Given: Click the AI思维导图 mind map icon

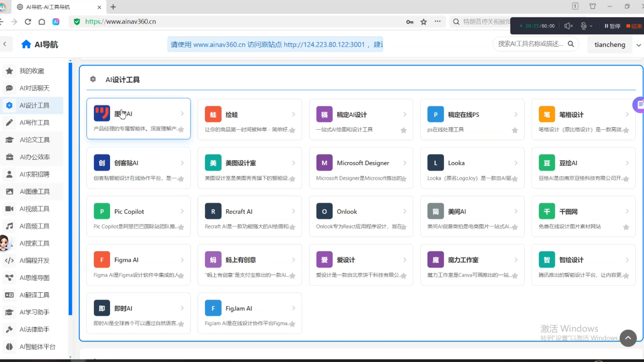Looking at the screenshot, I should [10, 278].
